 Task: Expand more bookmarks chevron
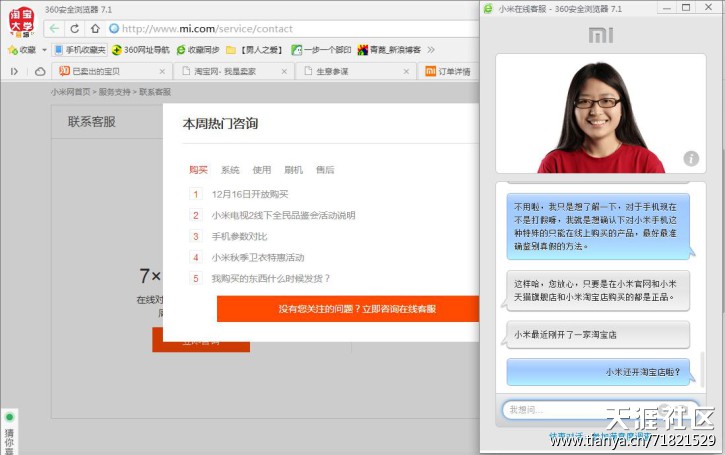(x=431, y=50)
